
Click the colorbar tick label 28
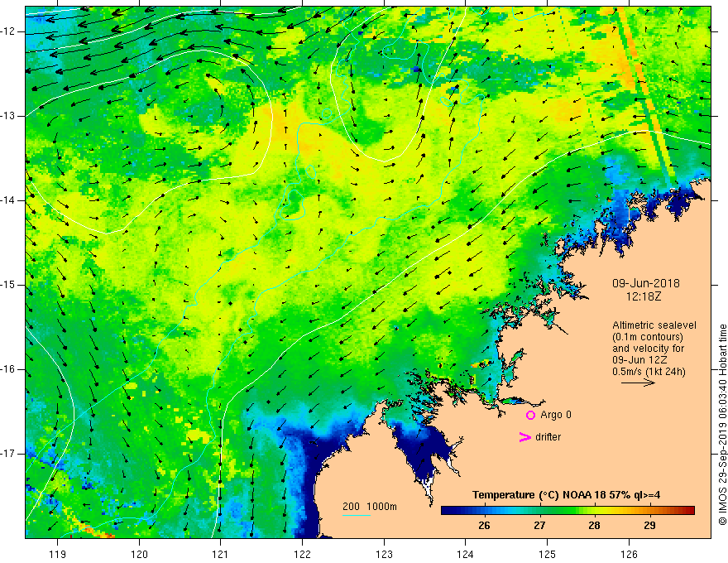594,526
